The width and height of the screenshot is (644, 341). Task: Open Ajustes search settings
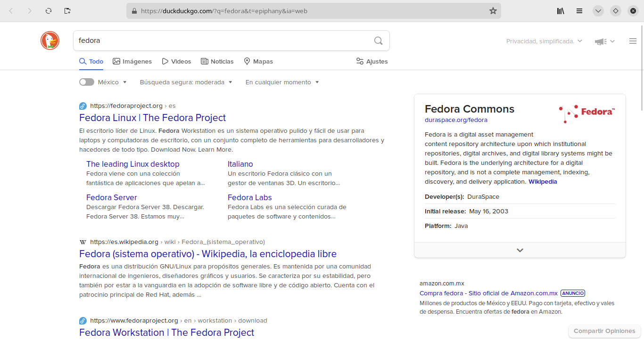coord(372,61)
